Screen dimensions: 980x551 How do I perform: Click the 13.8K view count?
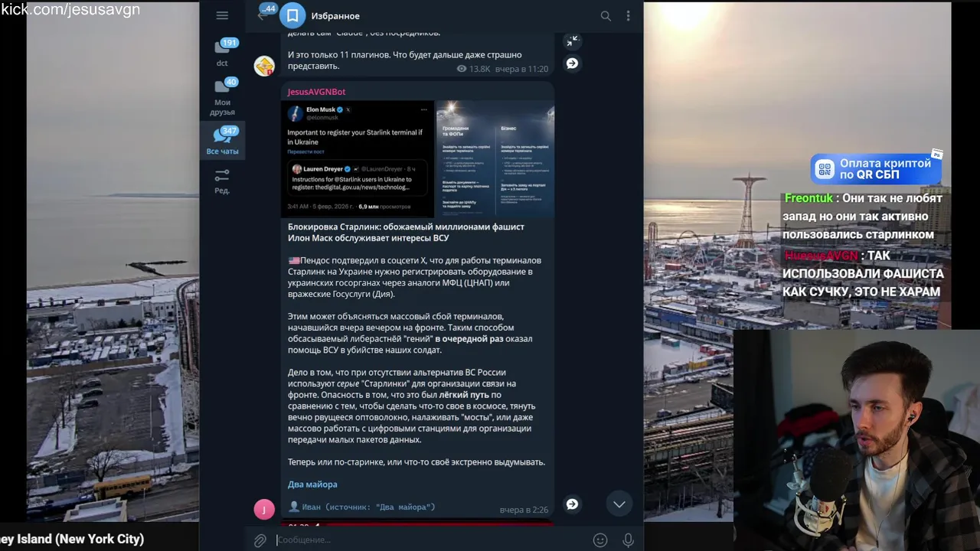point(473,69)
